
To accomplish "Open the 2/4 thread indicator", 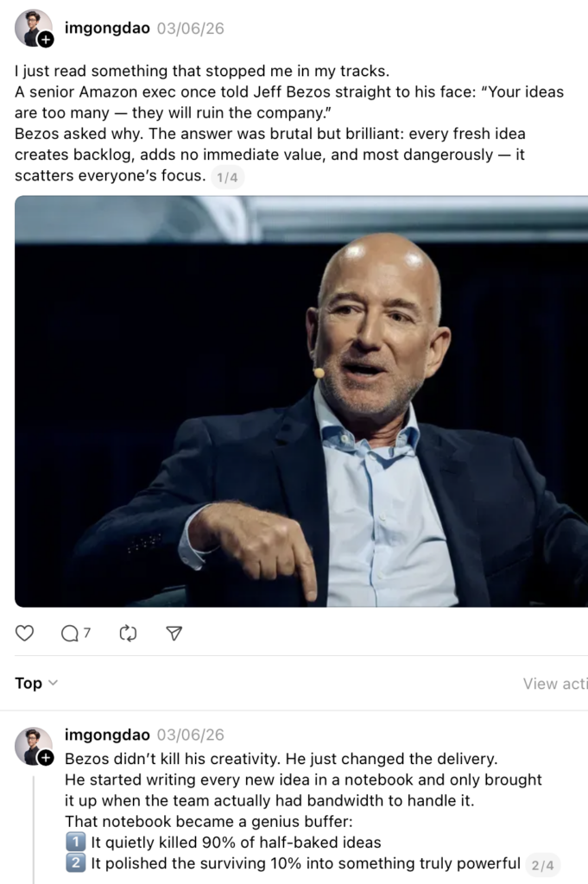I will pyautogui.click(x=542, y=865).
